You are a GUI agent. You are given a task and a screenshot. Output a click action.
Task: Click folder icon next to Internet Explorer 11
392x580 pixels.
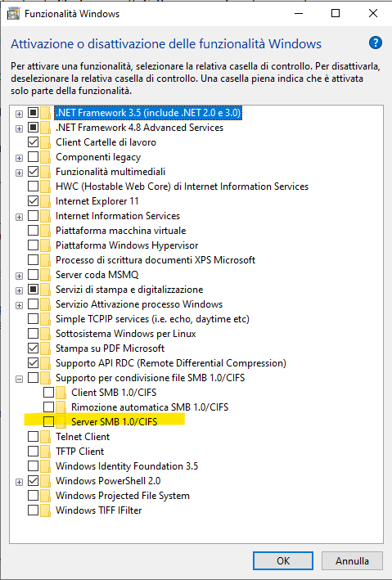click(x=46, y=201)
